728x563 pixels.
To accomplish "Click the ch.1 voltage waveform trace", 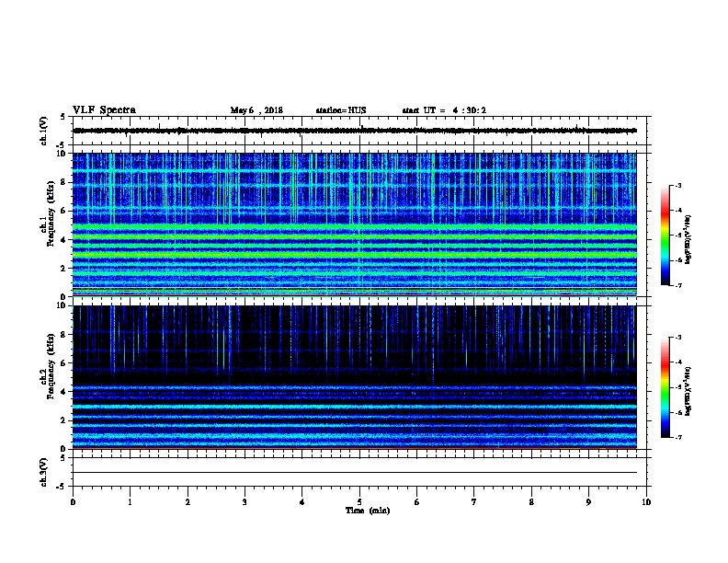I will click(x=355, y=131).
